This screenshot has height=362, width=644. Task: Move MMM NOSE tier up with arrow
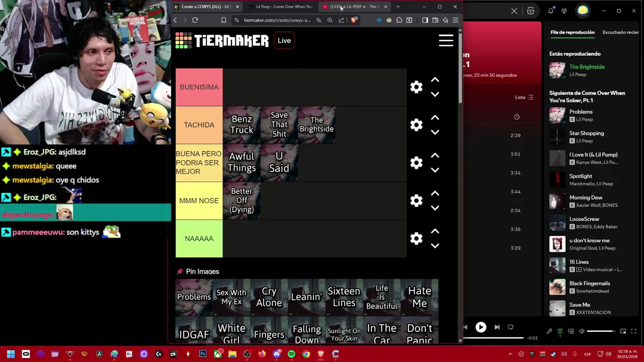[435, 194]
